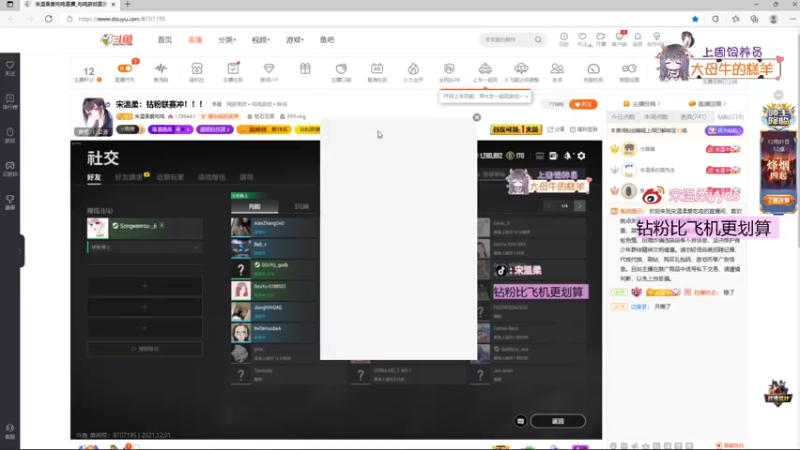Click the purple 成为钻粉 button
This screenshot has height=450, width=800.
coord(723,131)
